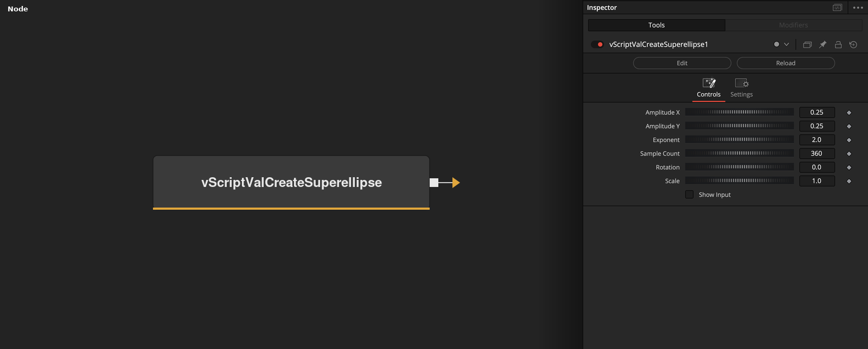
Task: Click the versions icon in the Inspector header
Action: pos(807,44)
